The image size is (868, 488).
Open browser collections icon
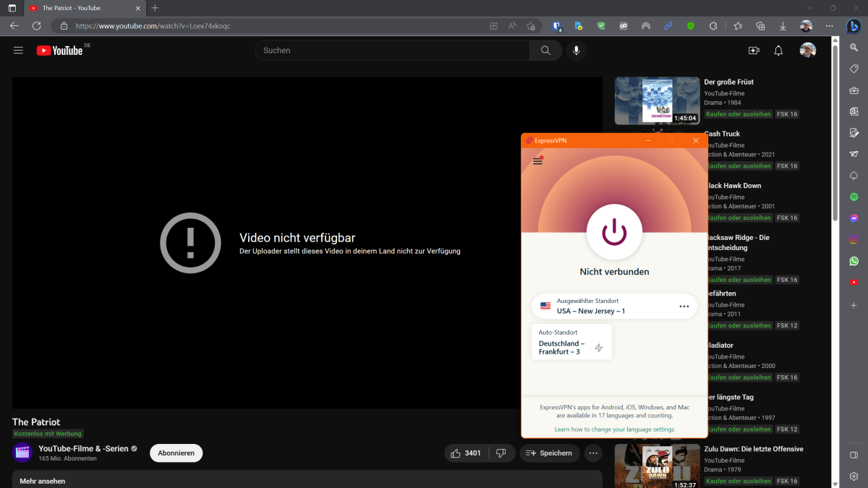pos(760,25)
